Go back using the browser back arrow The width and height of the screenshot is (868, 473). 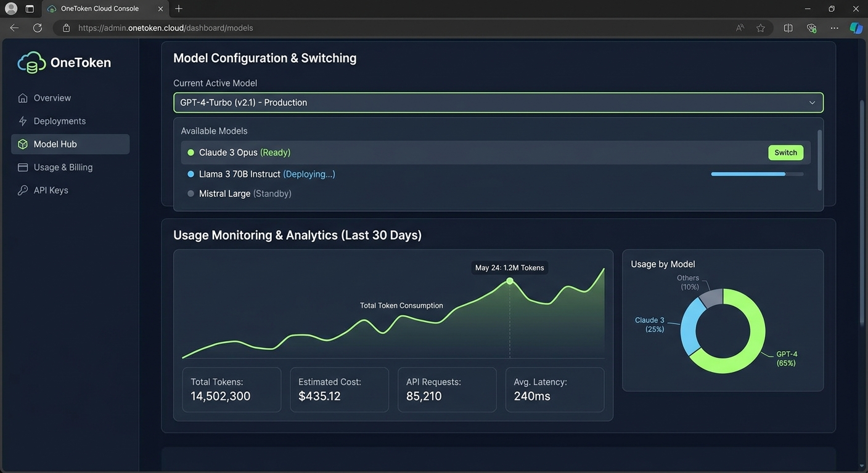[x=14, y=28]
